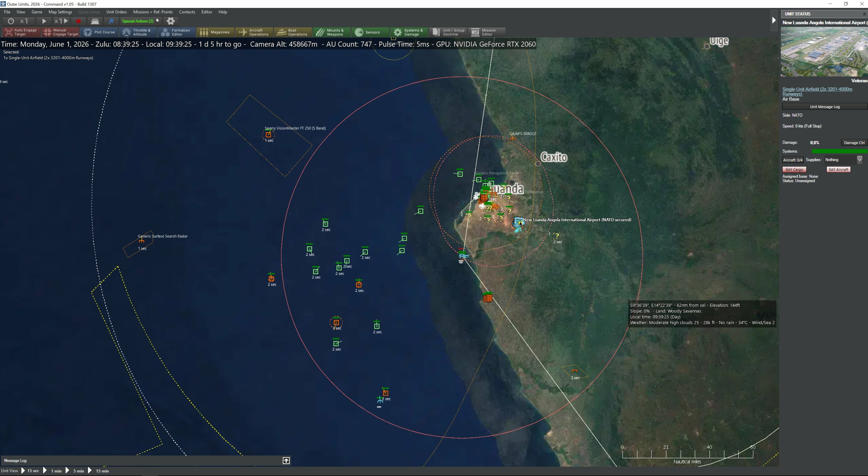Open the gear settings icon in toolbar
The width and height of the screenshot is (868, 476).
171,21
